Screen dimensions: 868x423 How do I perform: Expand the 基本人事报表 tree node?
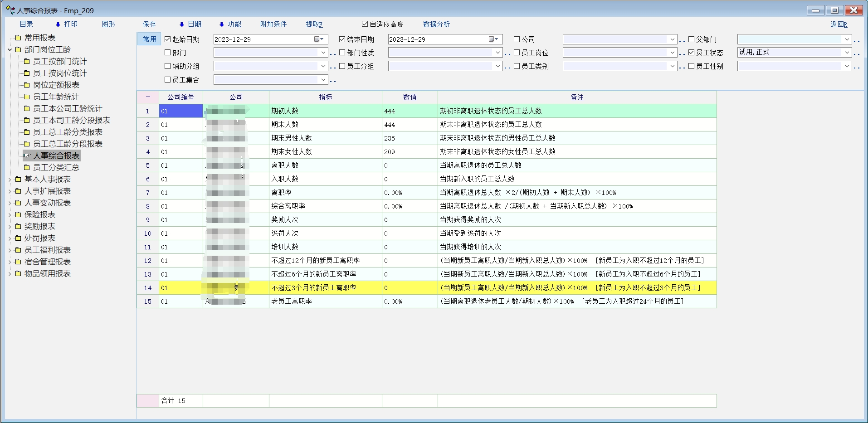click(10, 180)
